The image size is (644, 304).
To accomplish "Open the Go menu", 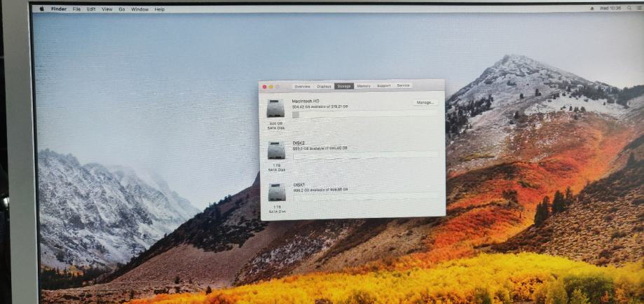I will 121,9.
